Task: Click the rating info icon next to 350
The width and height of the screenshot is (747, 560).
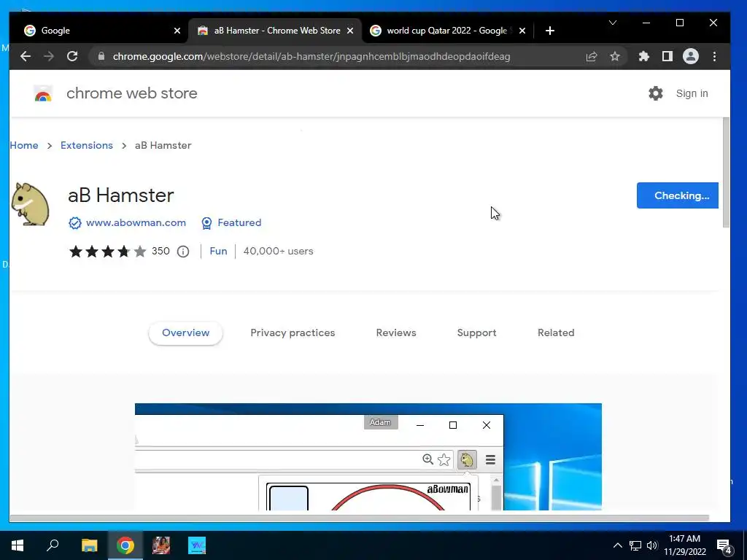Action: [x=183, y=252]
